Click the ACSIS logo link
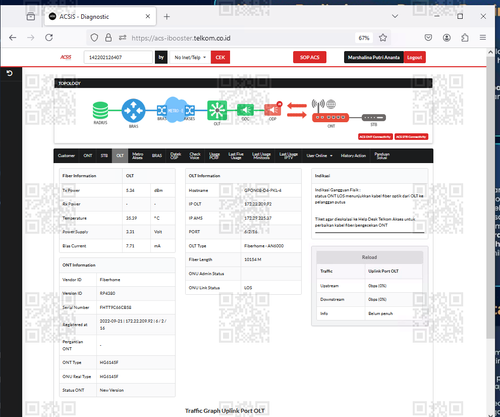Viewport: 500px width, 417px height. pos(66,57)
